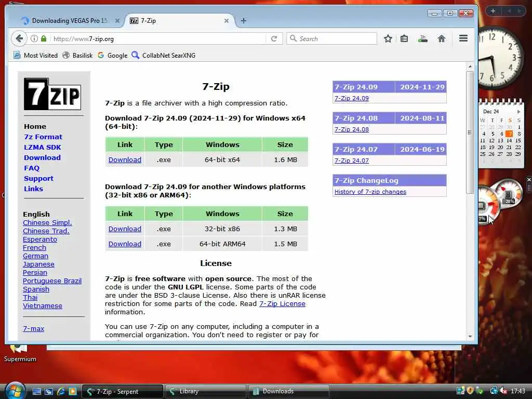Switch language to Persian

35,272
